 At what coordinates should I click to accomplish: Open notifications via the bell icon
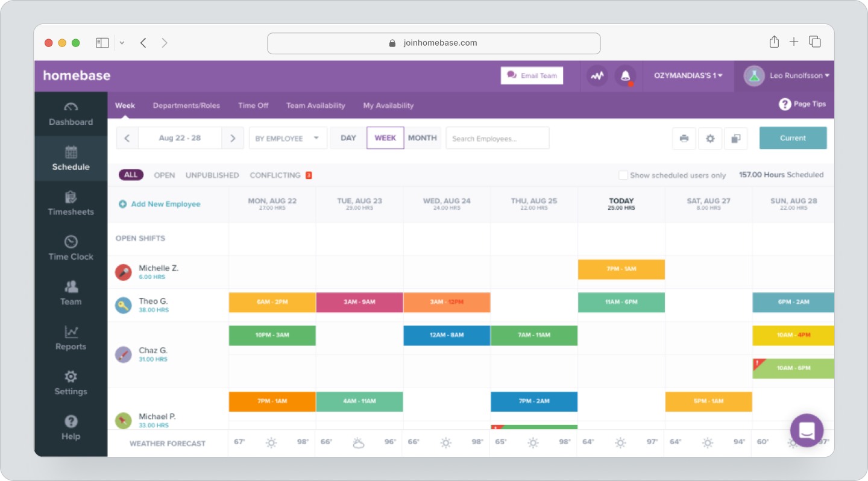(x=626, y=75)
